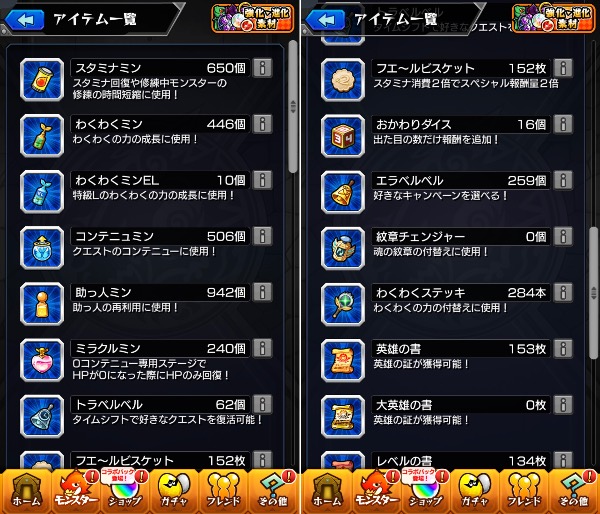Open the left ショップ tab

click(124, 491)
